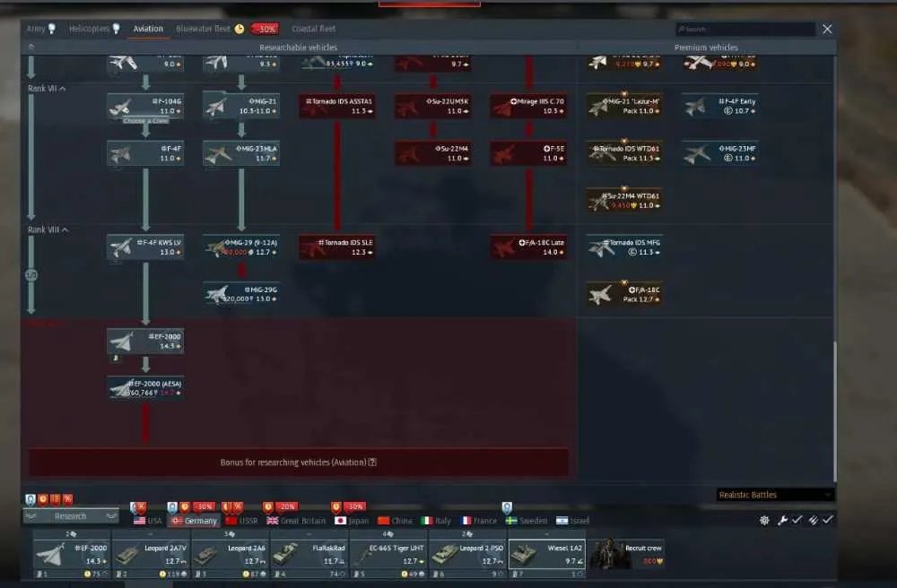The image size is (897, 588).
Task: Click the wrench repair icon
Action: (x=782, y=520)
